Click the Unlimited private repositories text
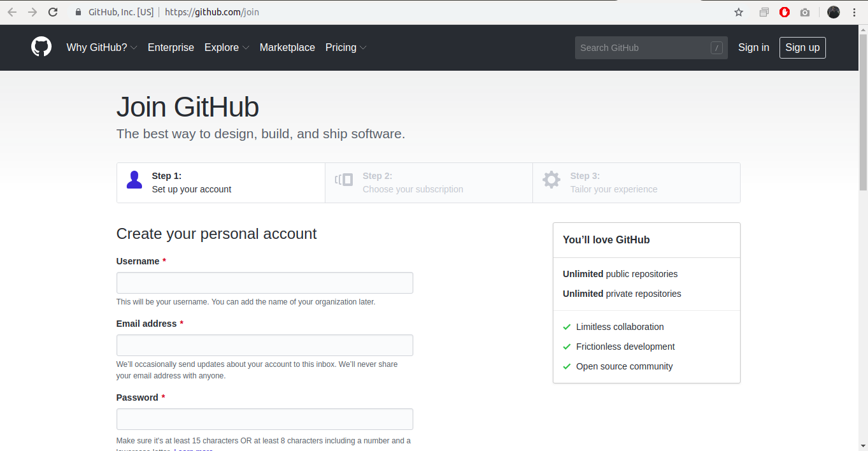The image size is (868, 451). [x=622, y=294]
